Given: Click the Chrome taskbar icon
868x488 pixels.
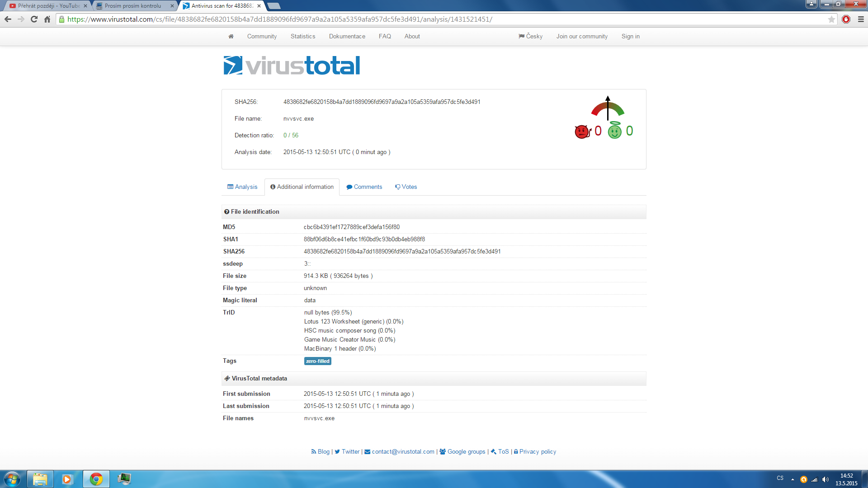Looking at the screenshot, I should pyautogui.click(x=96, y=479).
